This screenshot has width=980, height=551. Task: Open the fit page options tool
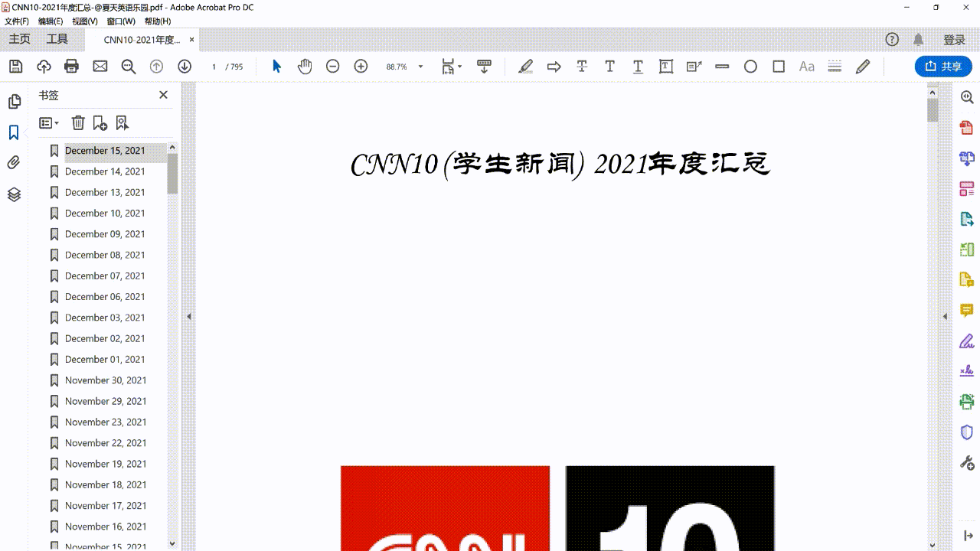pyautogui.click(x=451, y=67)
